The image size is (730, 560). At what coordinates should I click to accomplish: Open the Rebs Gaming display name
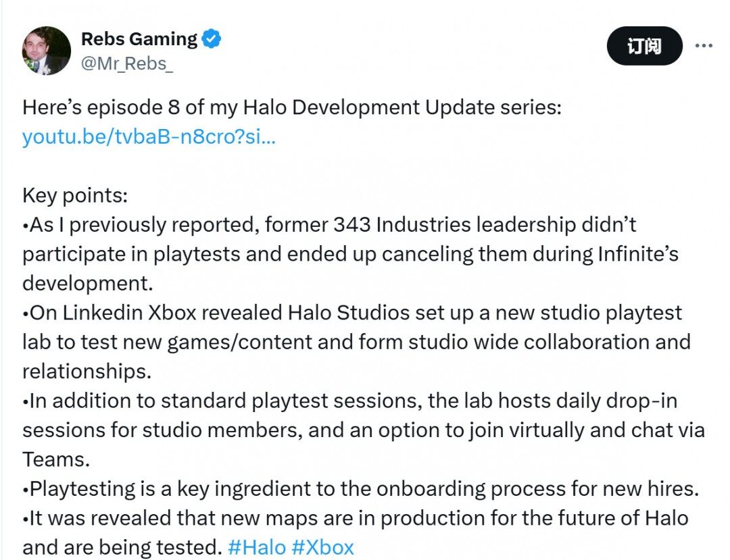point(139,39)
